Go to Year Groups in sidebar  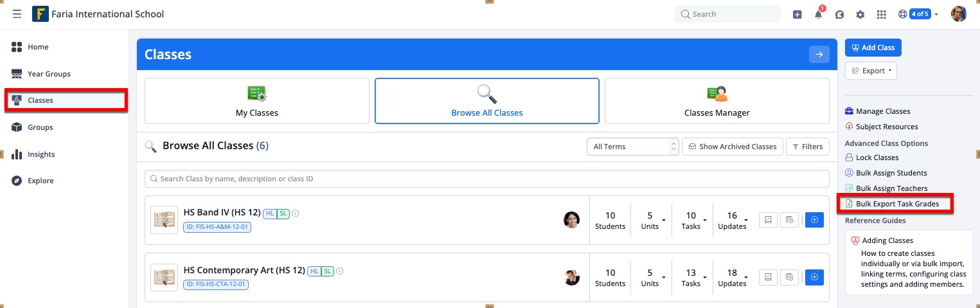(49, 74)
